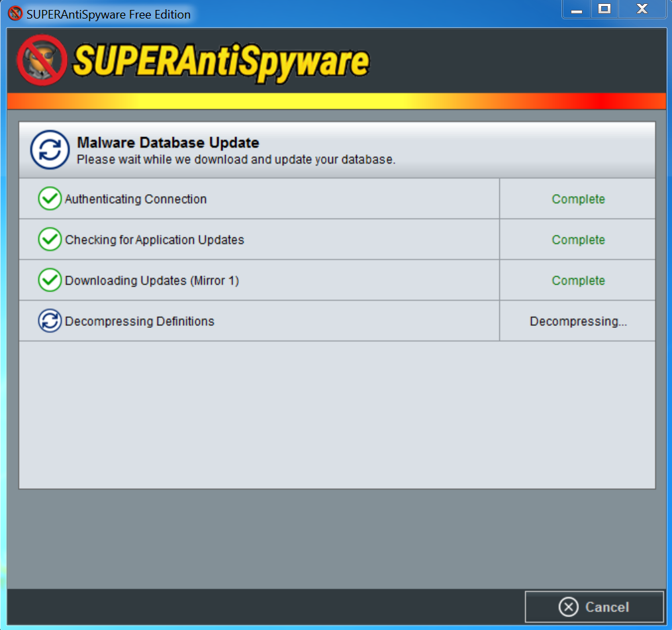Screen dimensions: 672x630
Task: Click the Complete status for Downloading Updates
Action: 578,280
